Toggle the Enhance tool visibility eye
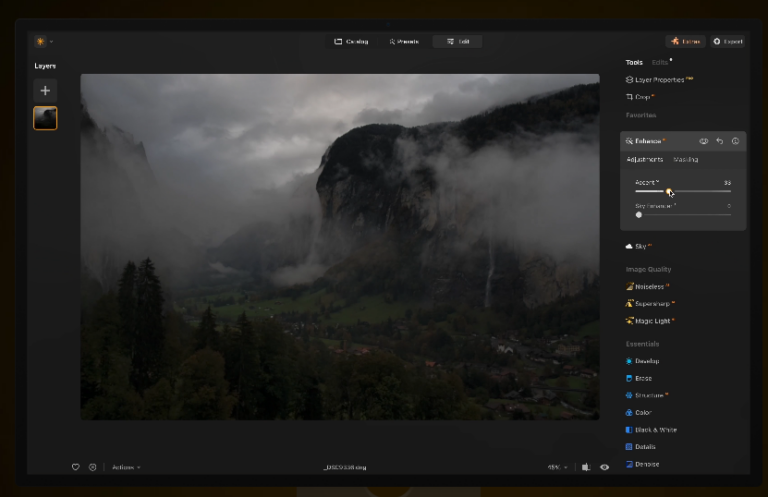 (704, 141)
